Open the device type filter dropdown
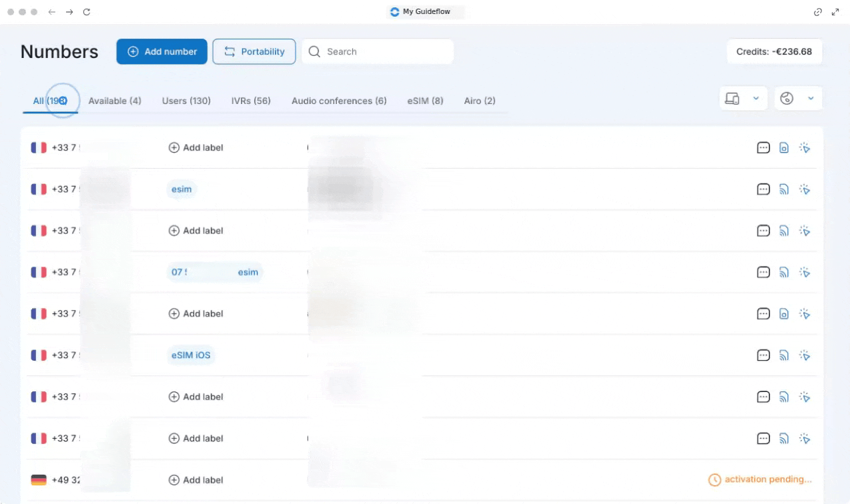Viewport: 850px width, 504px height. (x=744, y=99)
